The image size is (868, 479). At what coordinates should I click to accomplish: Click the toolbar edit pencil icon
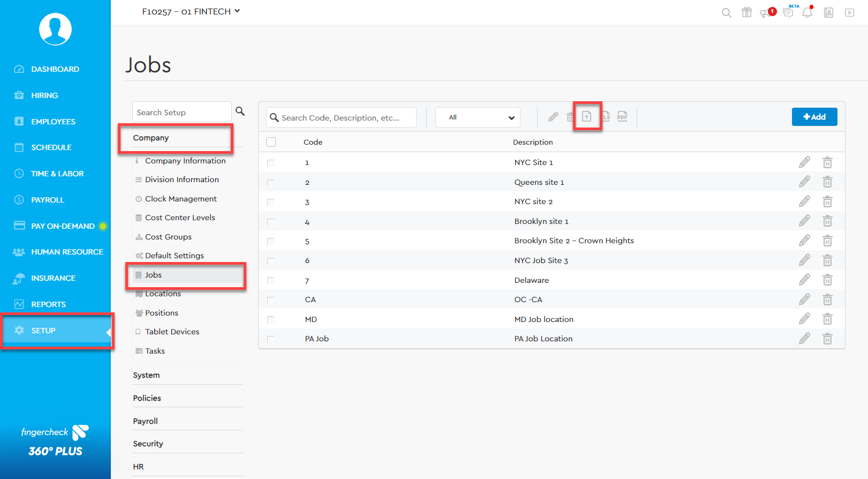553,117
